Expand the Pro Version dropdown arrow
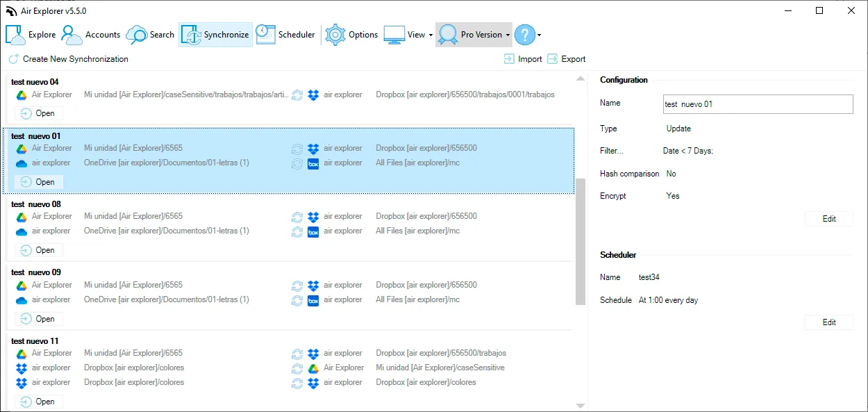868x412 pixels. [508, 35]
